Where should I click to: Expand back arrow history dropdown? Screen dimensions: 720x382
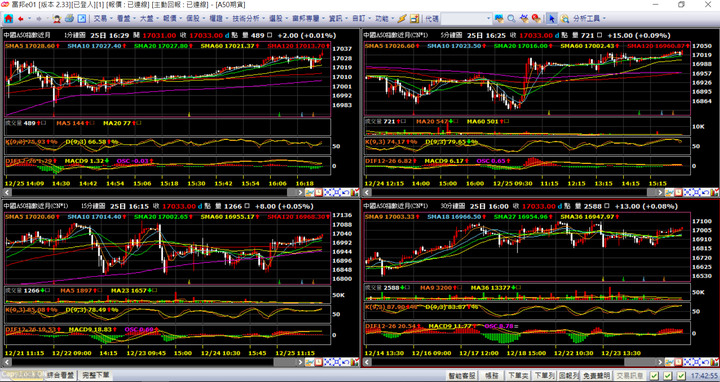(29, 19)
